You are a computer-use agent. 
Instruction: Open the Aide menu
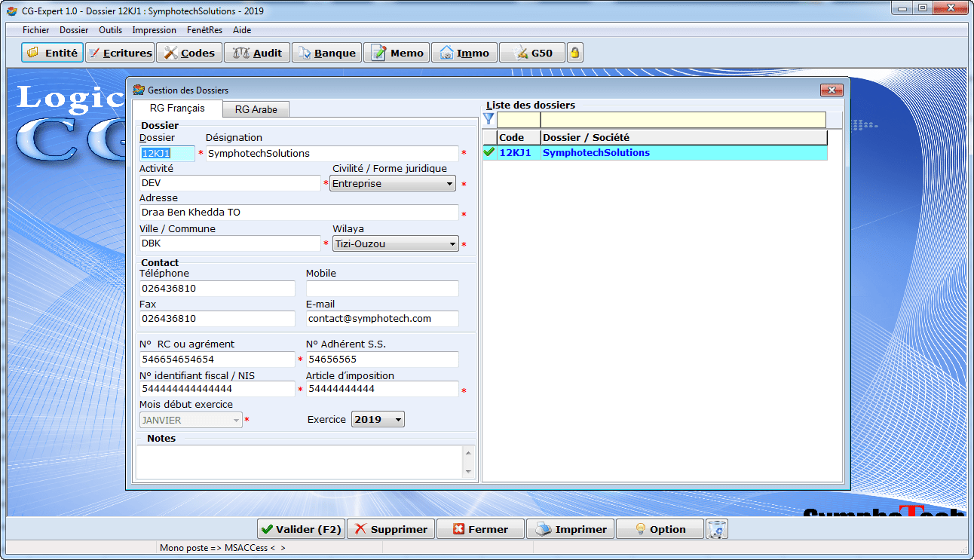pyautogui.click(x=242, y=30)
